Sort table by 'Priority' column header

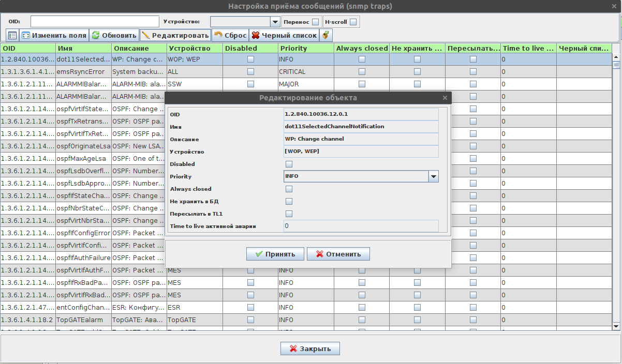pos(305,48)
